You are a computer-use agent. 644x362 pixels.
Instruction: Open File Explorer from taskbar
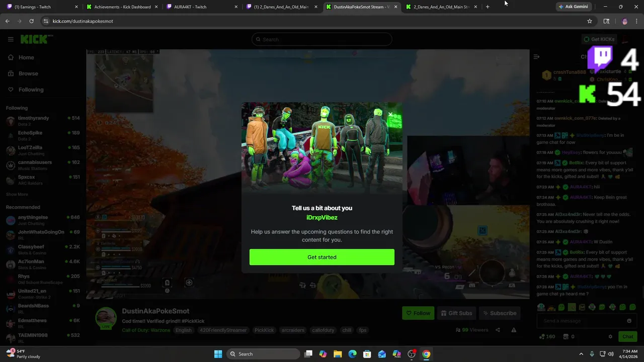point(338,354)
